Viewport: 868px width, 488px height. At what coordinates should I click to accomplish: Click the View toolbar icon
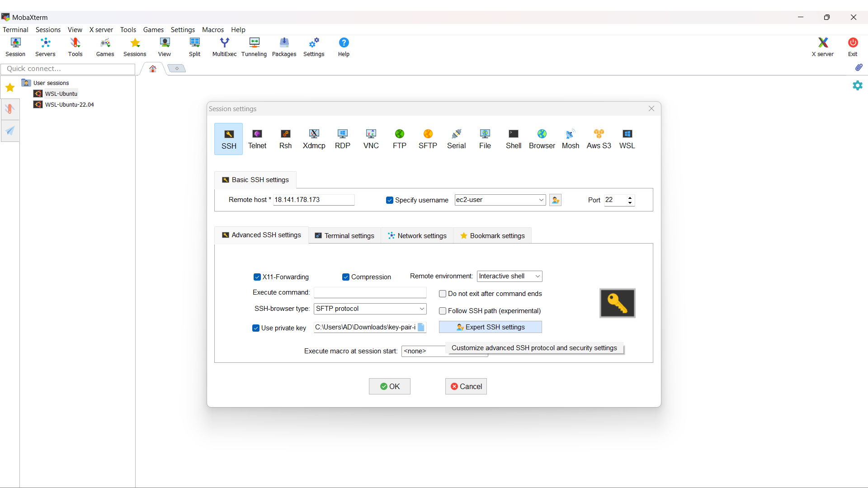tap(165, 47)
